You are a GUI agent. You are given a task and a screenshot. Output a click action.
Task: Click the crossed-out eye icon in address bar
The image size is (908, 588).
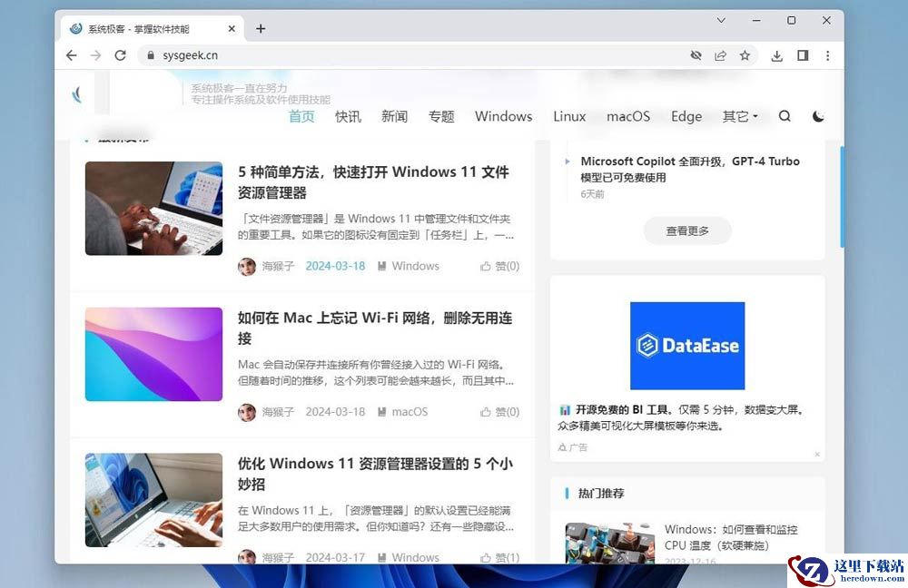pos(696,55)
